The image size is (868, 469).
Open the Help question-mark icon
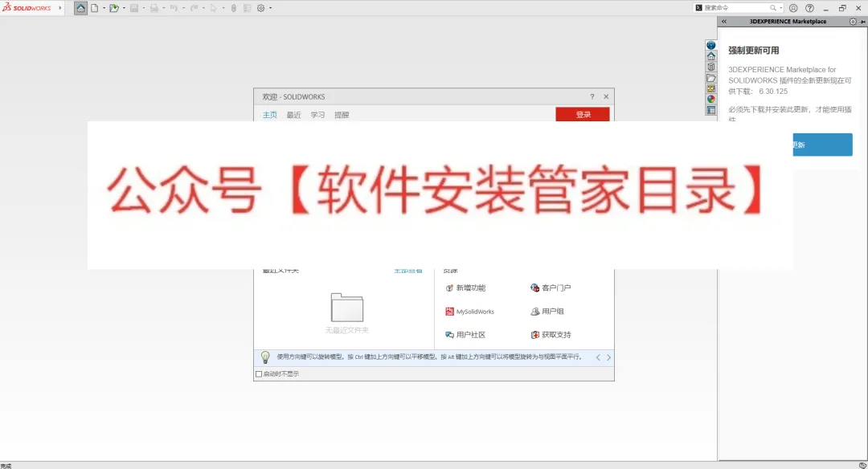coord(810,8)
